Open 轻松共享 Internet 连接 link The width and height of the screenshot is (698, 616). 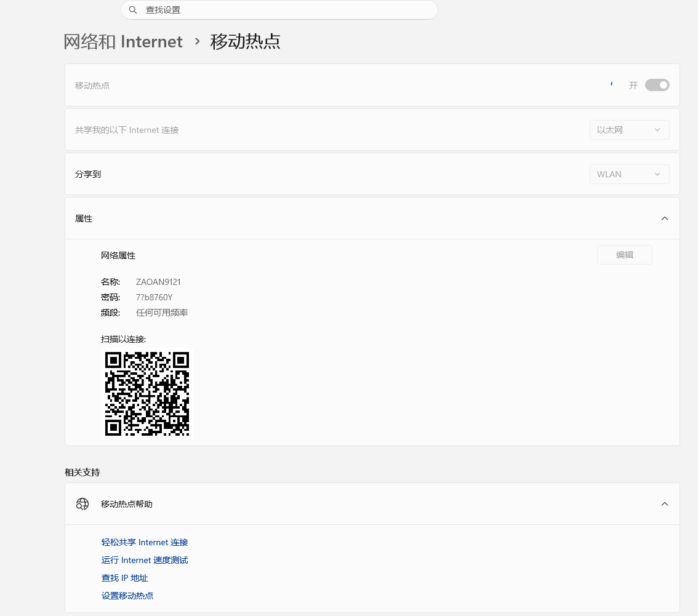(x=145, y=542)
